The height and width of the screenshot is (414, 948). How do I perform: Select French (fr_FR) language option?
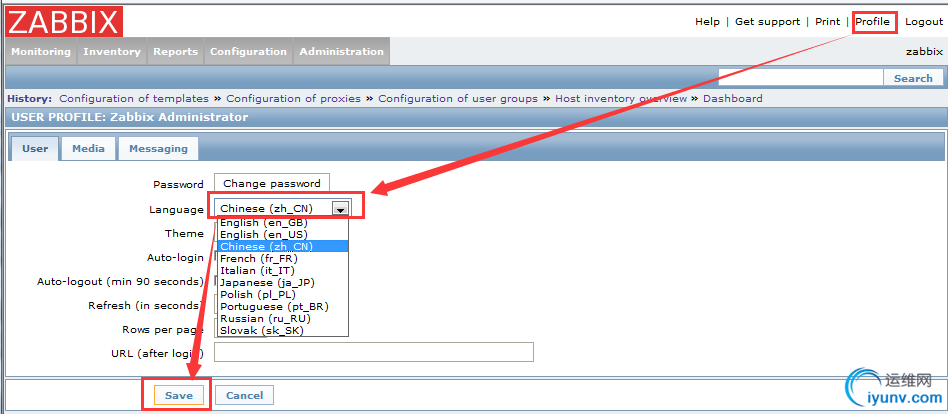coord(282,259)
